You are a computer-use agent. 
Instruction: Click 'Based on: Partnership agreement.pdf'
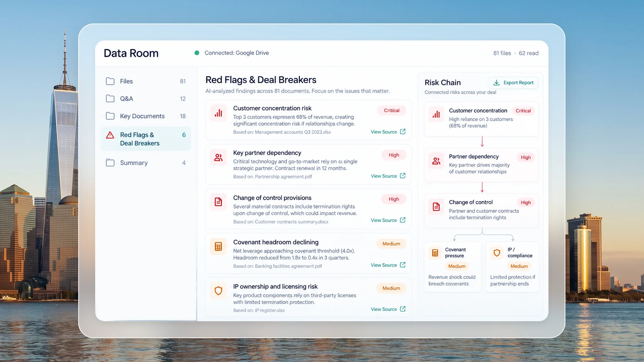click(273, 177)
